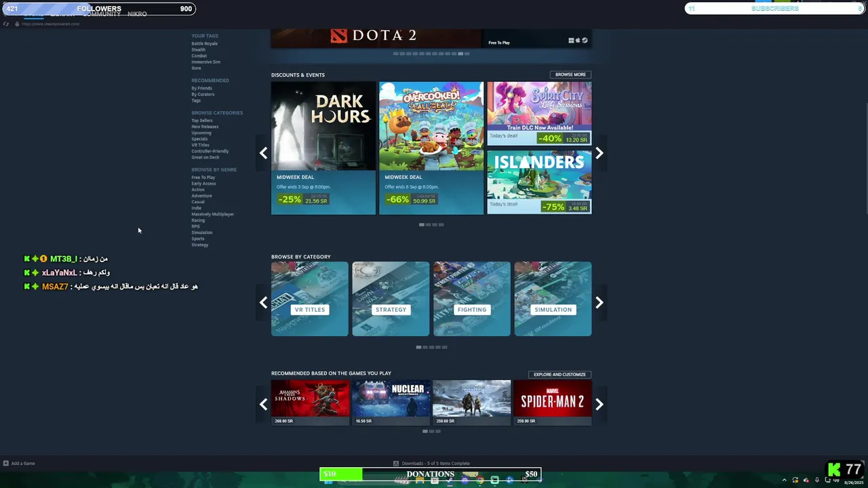Click the store.steampowered.com URL field
Viewport: 868px width, 488px height.
coord(50,24)
